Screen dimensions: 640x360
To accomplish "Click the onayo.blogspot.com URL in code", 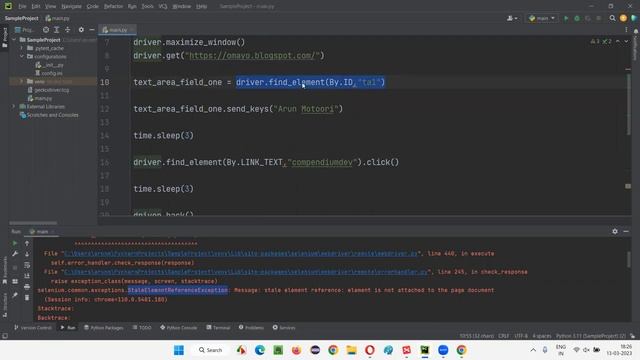I will (x=252, y=56).
